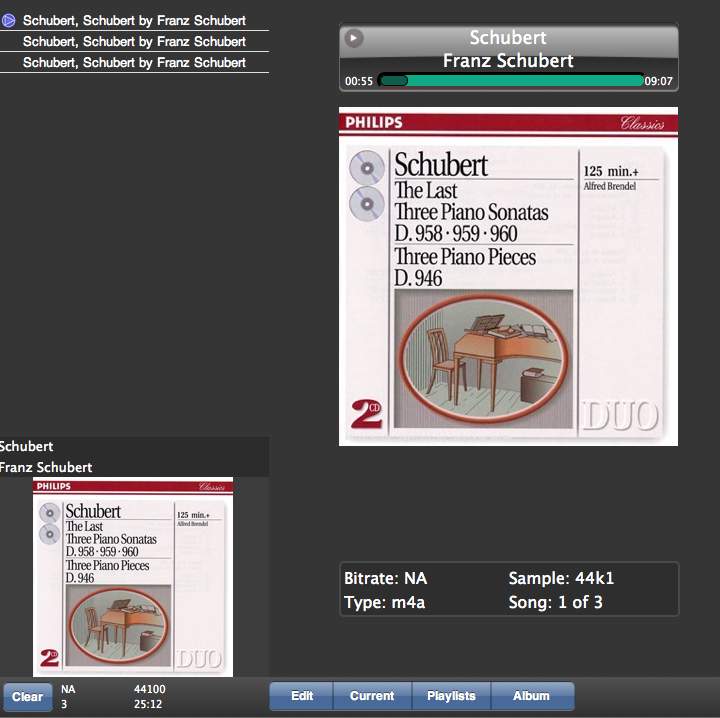Click the 'Schubert' album title above the thumbnail
The height and width of the screenshot is (718, 720).
26,446
